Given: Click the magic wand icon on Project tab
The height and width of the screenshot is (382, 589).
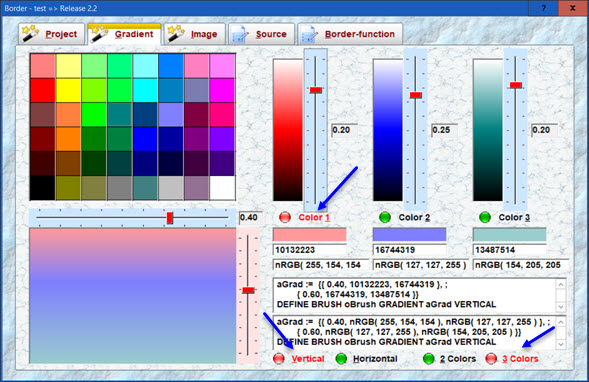Looking at the screenshot, I should click(x=30, y=34).
